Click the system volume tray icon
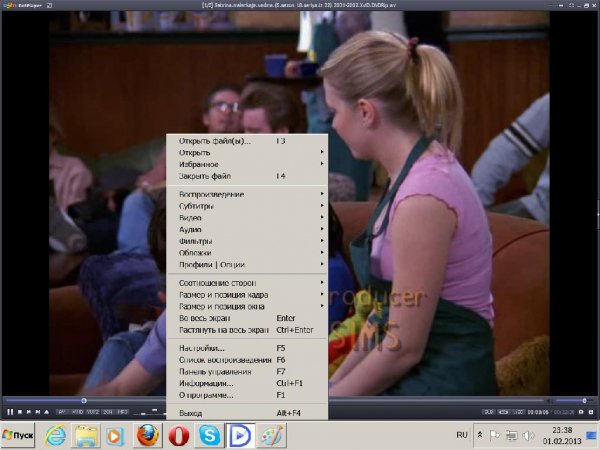 click(528, 435)
